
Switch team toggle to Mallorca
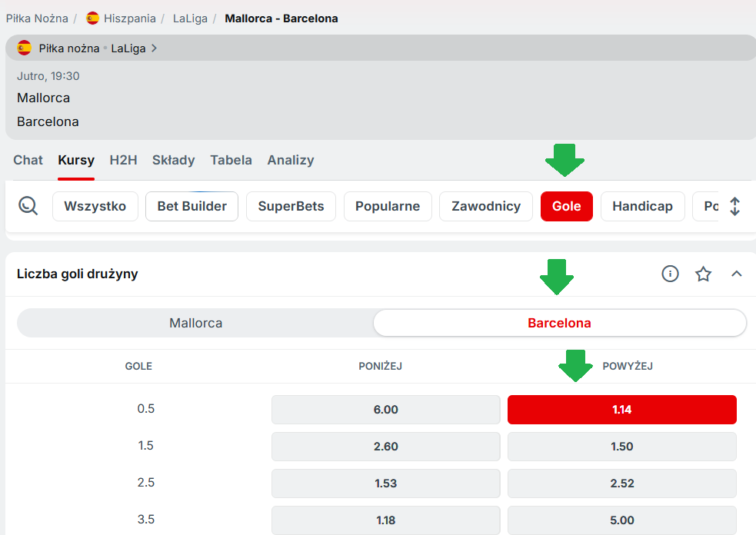[x=195, y=323]
